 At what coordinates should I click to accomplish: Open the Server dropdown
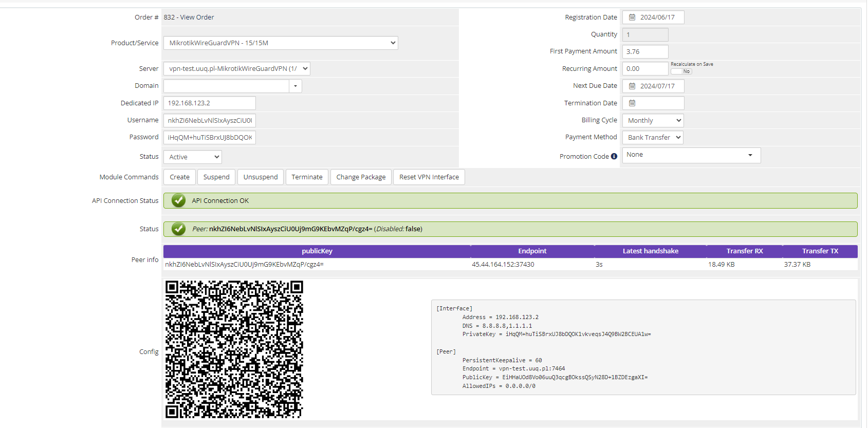(237, 69)
